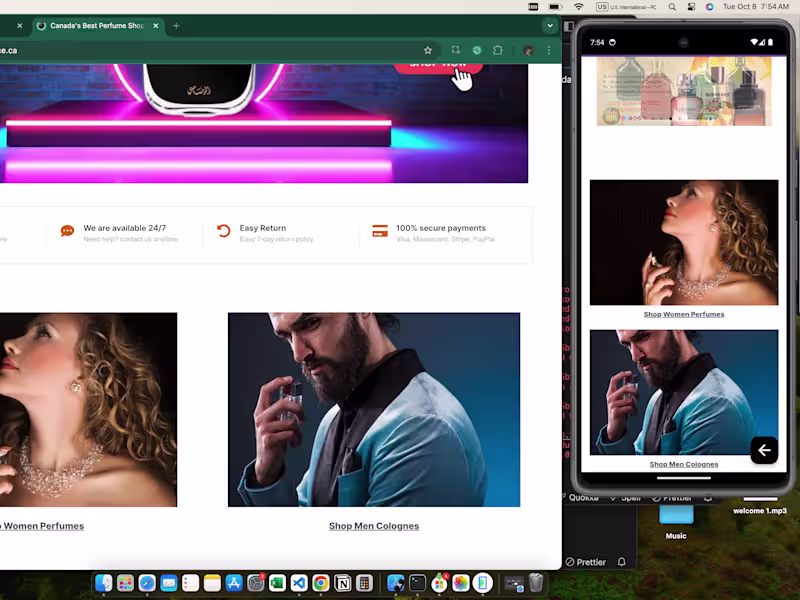This screenshot has height=600, width=800.
Task: Open Mail from the dock
Action: point(168,583)
